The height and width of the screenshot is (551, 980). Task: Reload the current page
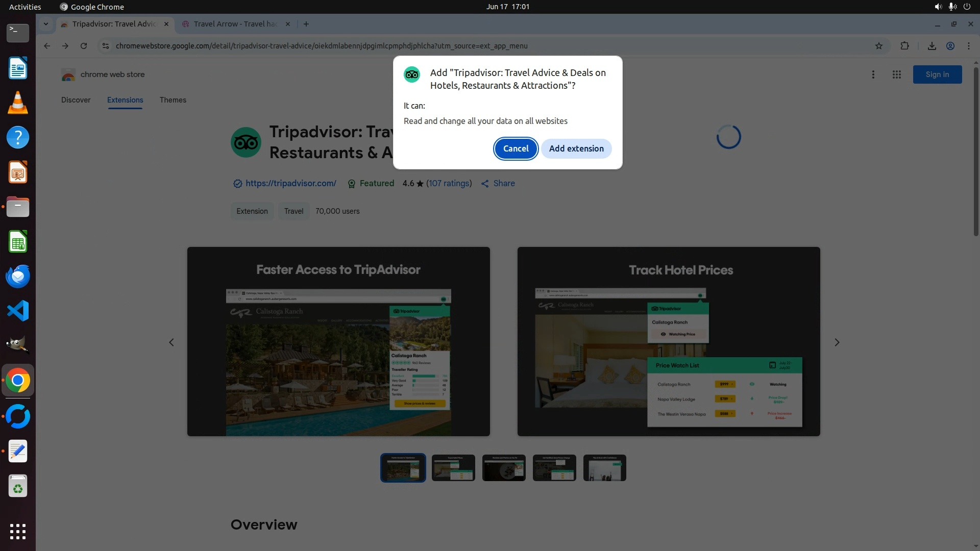[x=84, y=46]
